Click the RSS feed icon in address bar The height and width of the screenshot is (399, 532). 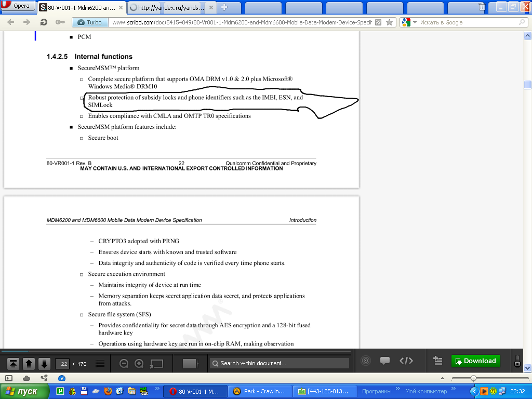click(x=378, y=22)
